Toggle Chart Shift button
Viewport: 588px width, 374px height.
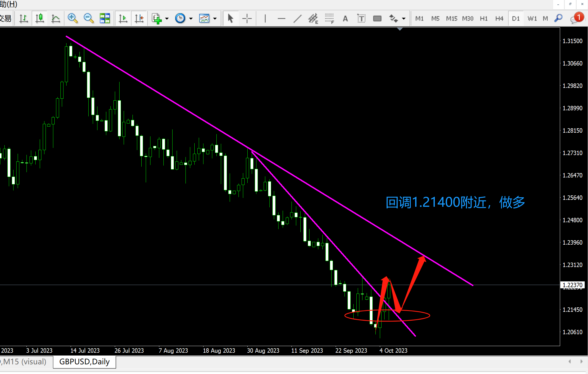pos(139,19)
